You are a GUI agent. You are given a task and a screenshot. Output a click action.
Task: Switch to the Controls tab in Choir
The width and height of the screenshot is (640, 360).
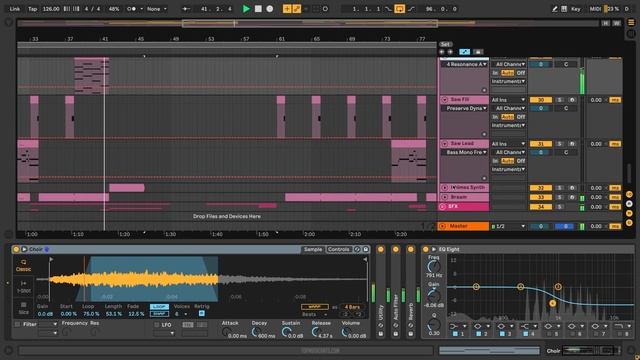tap(338, 249)
